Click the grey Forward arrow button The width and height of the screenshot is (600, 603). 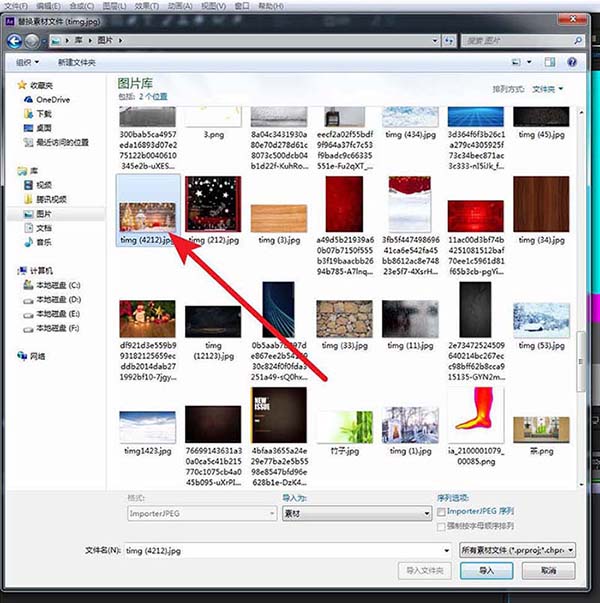click(x=32, y=41)
